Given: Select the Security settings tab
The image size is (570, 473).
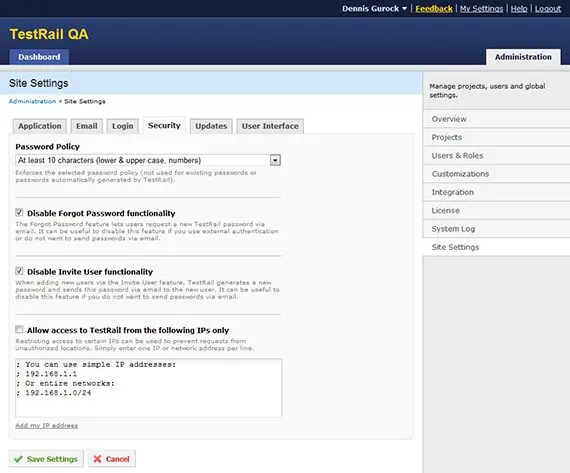Looking at the screenshot, I should [164, 125].
